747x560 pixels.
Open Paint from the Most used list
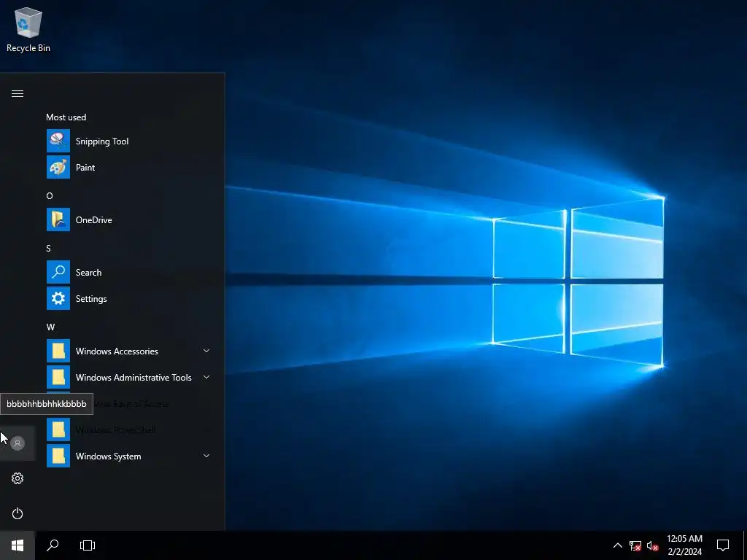click(128, 167)
